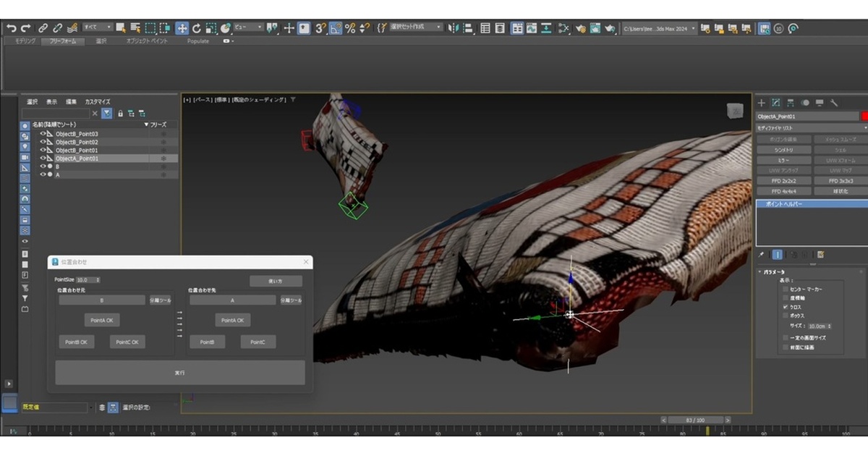Open the Scene Explorer toggle icon
The image size is (868, 456).
pyautogui.click(x=485, y=28)
